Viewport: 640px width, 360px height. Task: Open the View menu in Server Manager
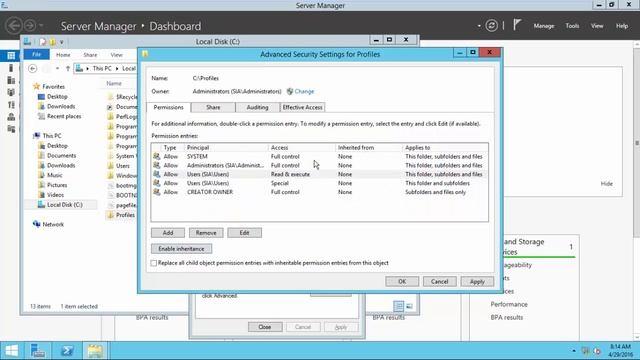click(597, 26)
